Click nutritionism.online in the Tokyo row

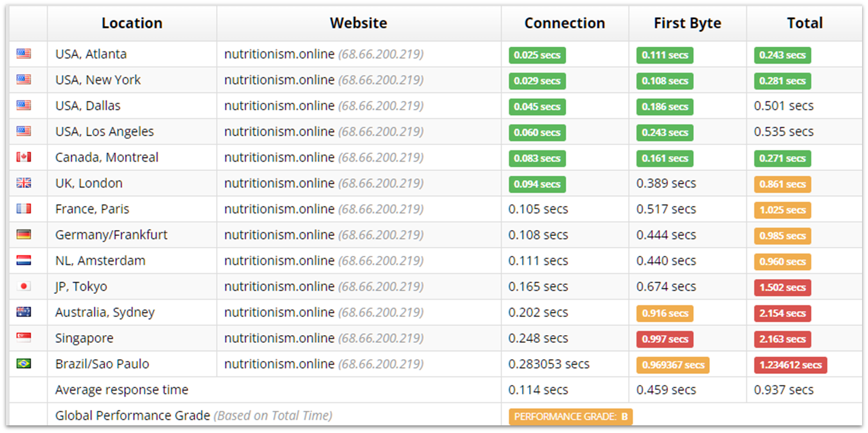[279, 287]
